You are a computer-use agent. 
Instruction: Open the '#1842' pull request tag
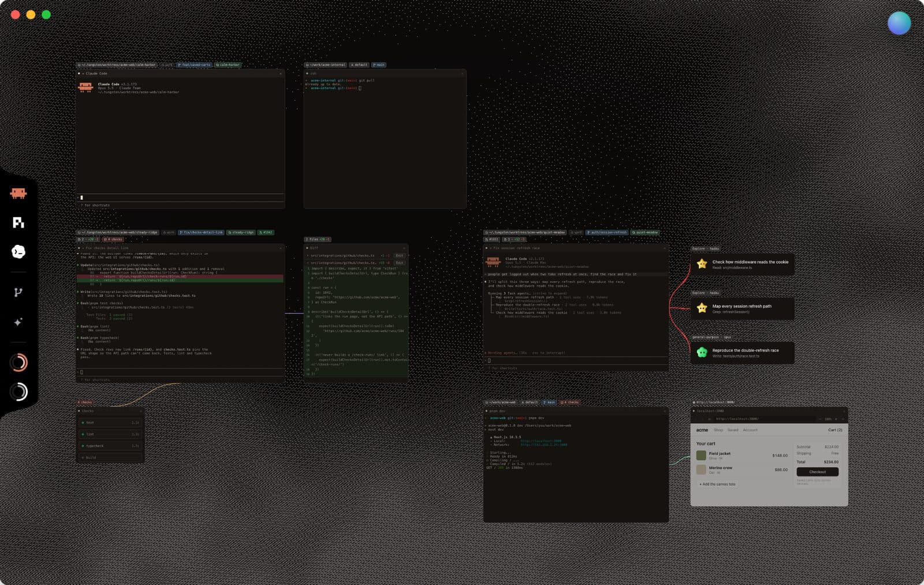(266, 232)
